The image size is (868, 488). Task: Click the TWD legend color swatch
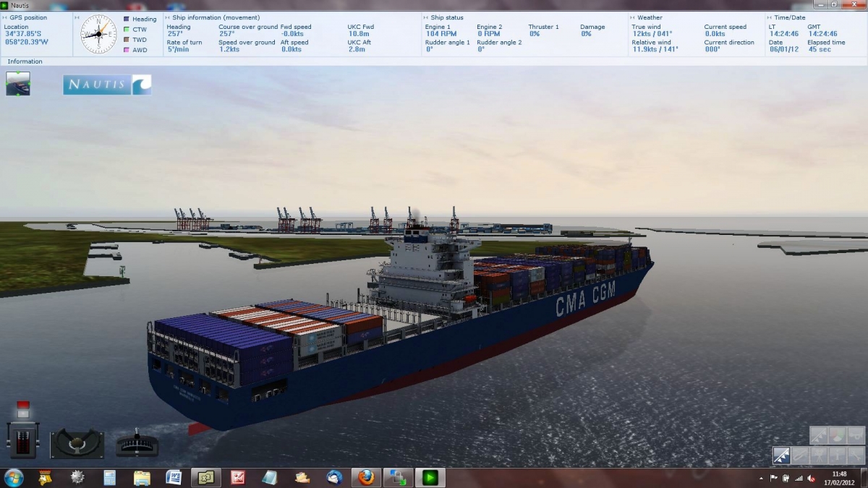127,40
